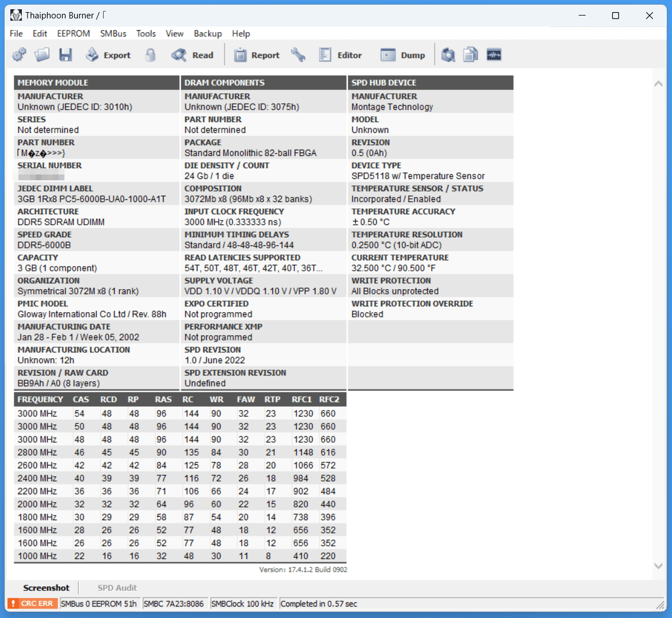
Task: Click the wrench tool icon
Action: click(x=298, y=55)
